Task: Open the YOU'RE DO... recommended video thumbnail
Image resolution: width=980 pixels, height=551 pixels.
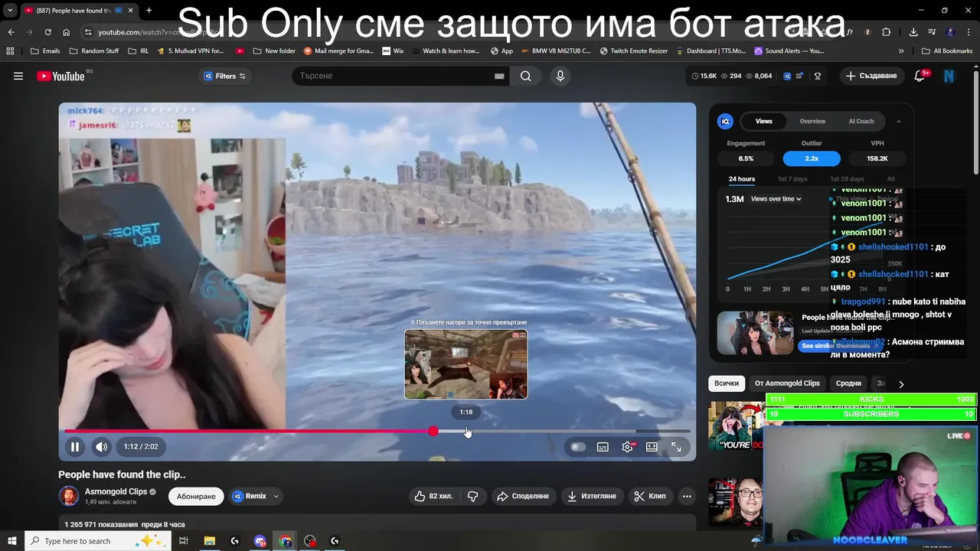Action: coord(736,425)
